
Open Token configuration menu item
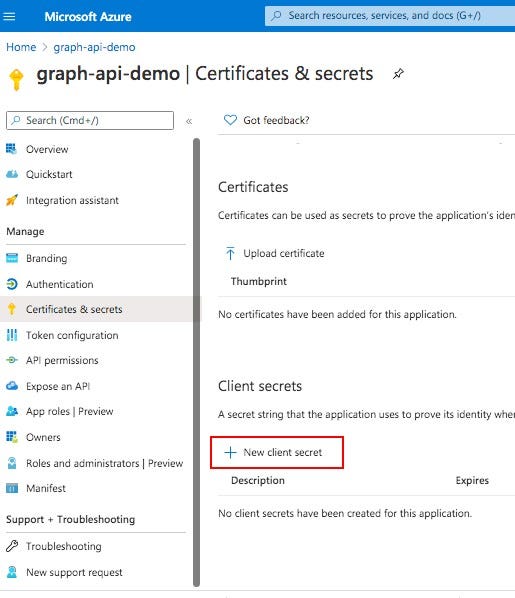pyautogui.click(x=72, y=336)
